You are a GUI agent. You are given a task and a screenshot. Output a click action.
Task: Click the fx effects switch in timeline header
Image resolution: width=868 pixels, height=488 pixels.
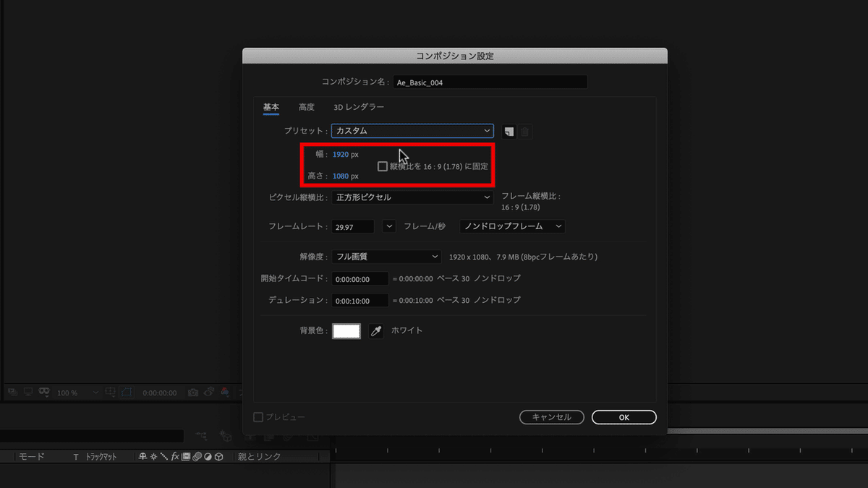[175, 457]
